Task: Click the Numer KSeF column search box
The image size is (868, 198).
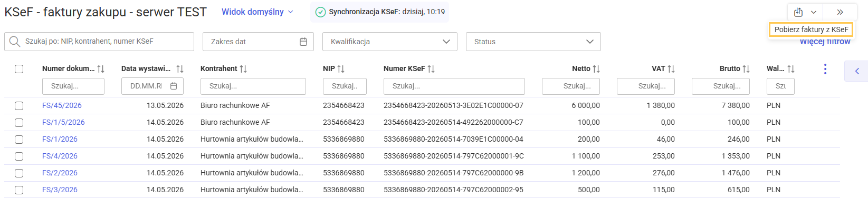Action: point(454,86)
